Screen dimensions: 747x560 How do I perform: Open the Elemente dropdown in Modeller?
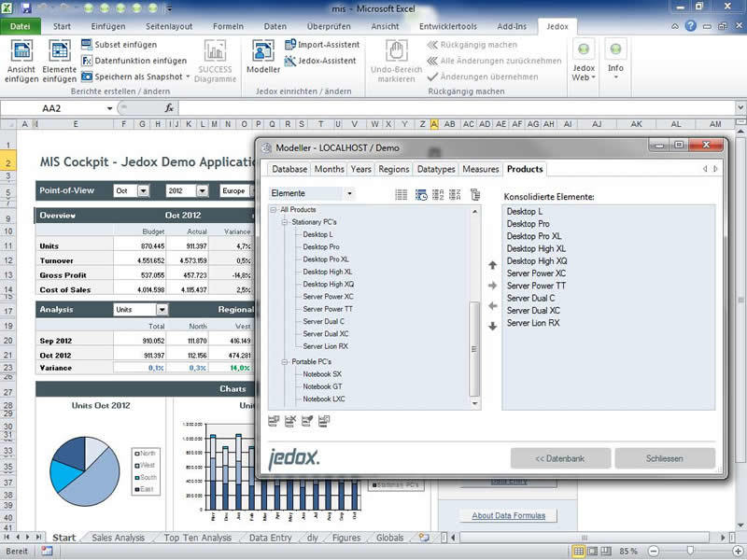349,193
